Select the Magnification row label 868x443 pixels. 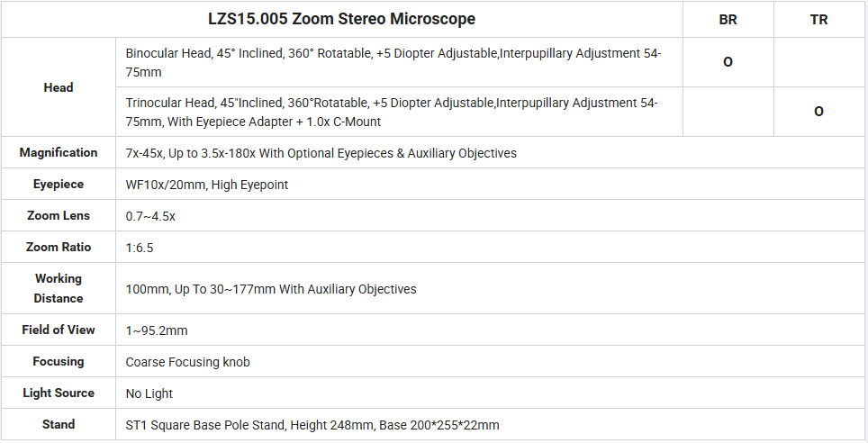(x=59, y=152)
